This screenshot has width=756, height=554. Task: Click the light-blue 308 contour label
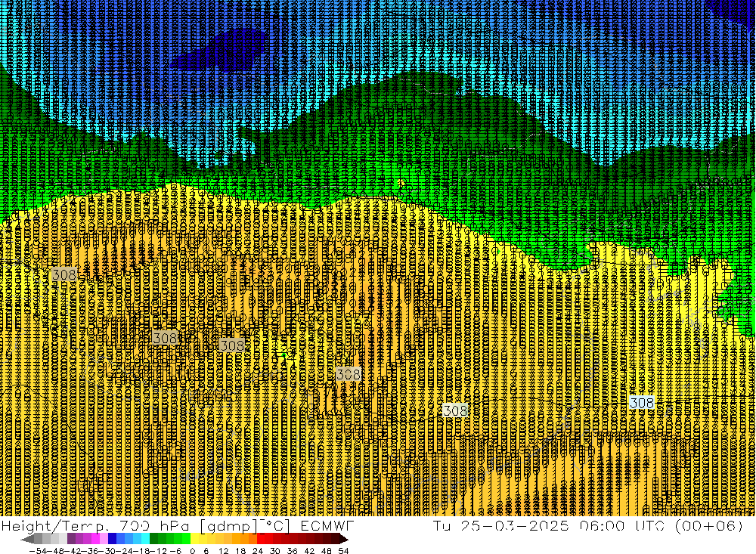coord(642,403)
